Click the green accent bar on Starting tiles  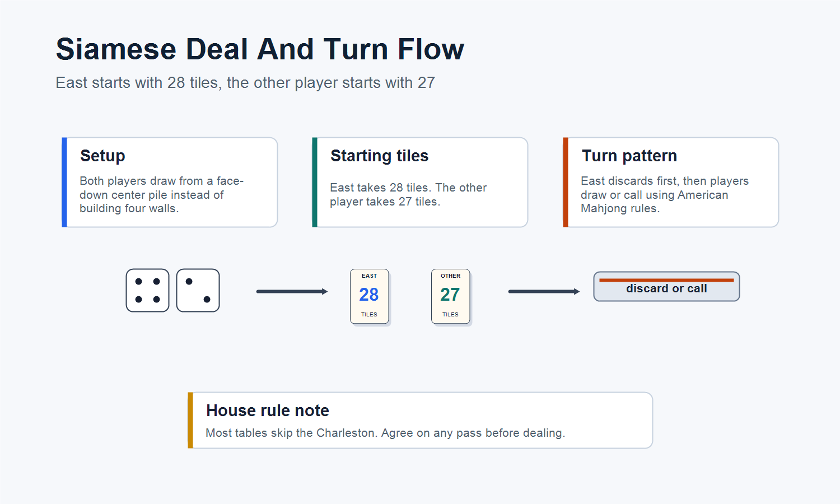point(315,182)
